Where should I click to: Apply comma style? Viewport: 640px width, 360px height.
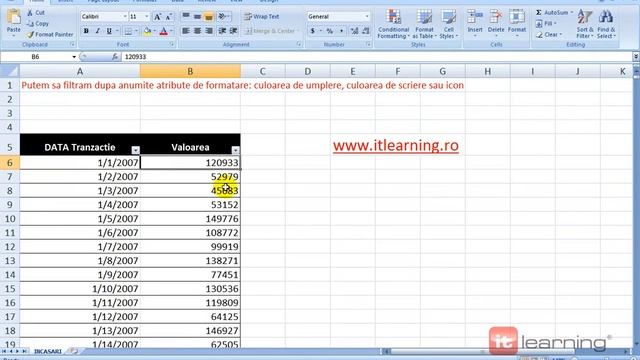click(341, 31)
